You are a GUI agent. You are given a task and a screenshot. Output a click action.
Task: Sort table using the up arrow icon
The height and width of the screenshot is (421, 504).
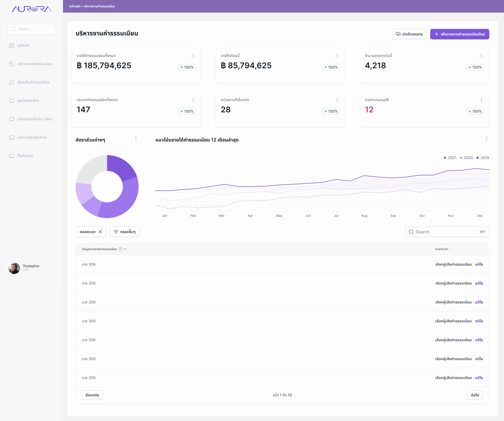point(125,249)
